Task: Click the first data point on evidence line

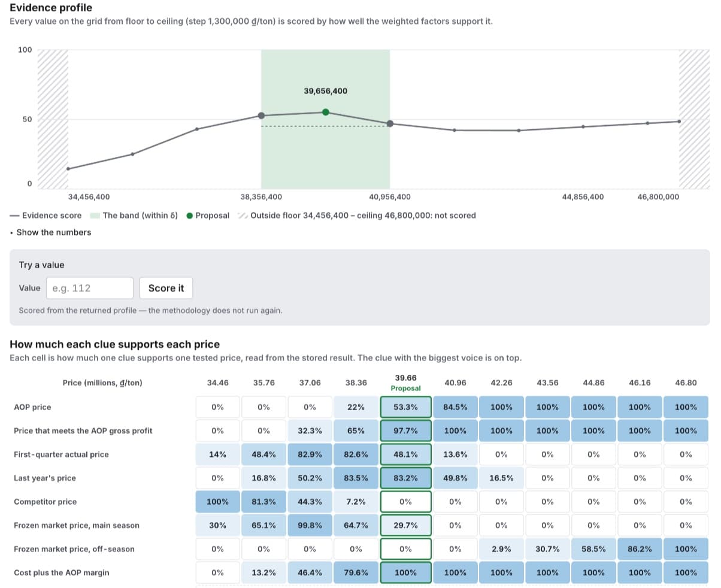Action: [x=68, y=169]
